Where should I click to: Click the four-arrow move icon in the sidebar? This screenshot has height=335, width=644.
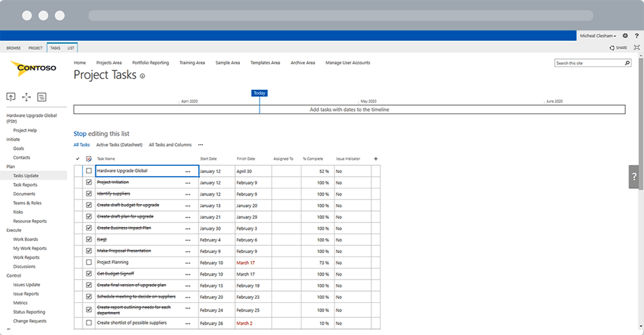(x=26, y=97)
